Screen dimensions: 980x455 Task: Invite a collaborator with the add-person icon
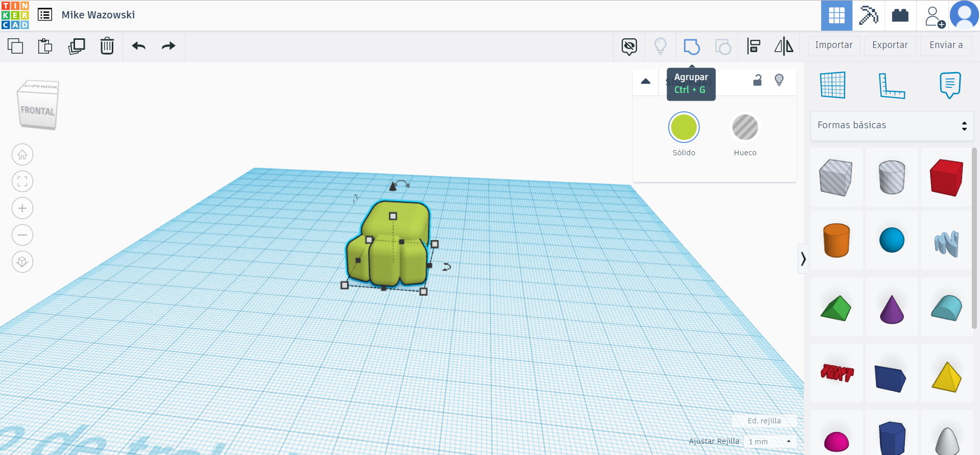(934, 16)
